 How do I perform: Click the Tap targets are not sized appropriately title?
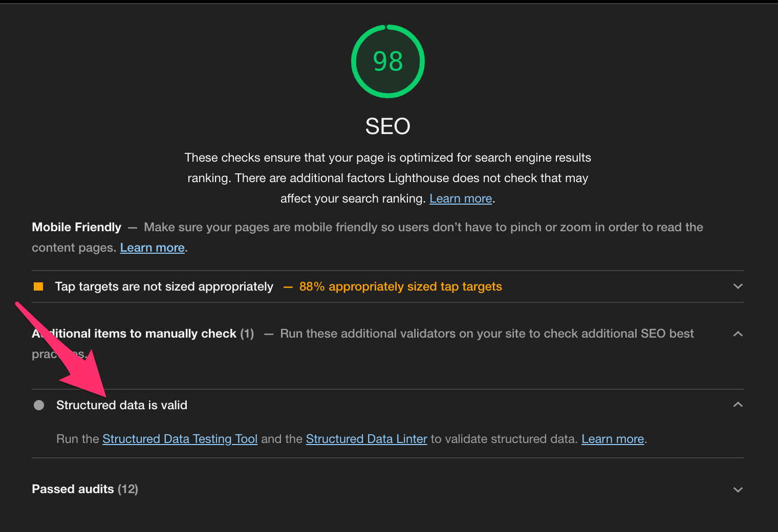pos(164,286)
